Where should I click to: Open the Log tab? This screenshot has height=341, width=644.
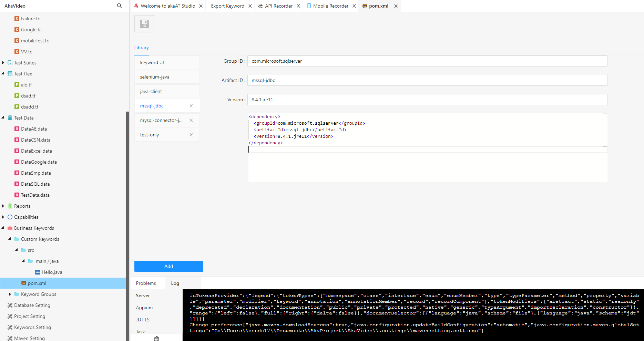175,283
